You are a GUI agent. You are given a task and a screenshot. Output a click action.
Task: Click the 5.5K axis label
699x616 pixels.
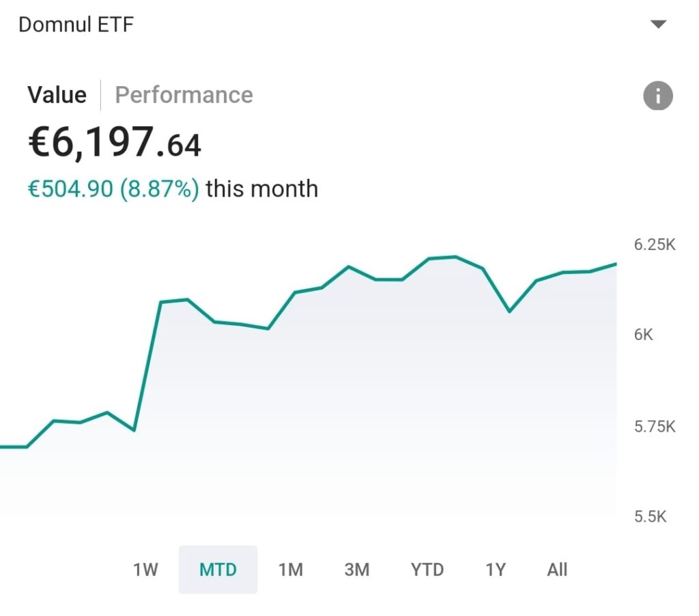click(650, 516)
